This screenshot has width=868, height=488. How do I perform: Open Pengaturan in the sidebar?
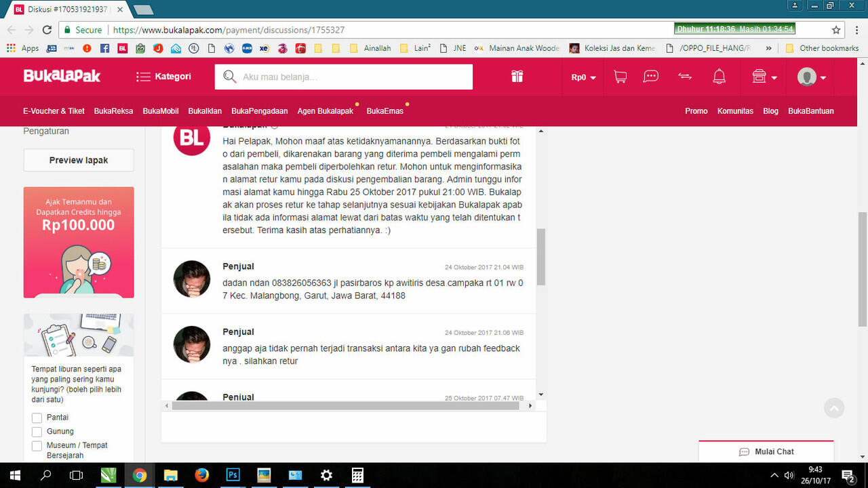(x=46, y=131)
